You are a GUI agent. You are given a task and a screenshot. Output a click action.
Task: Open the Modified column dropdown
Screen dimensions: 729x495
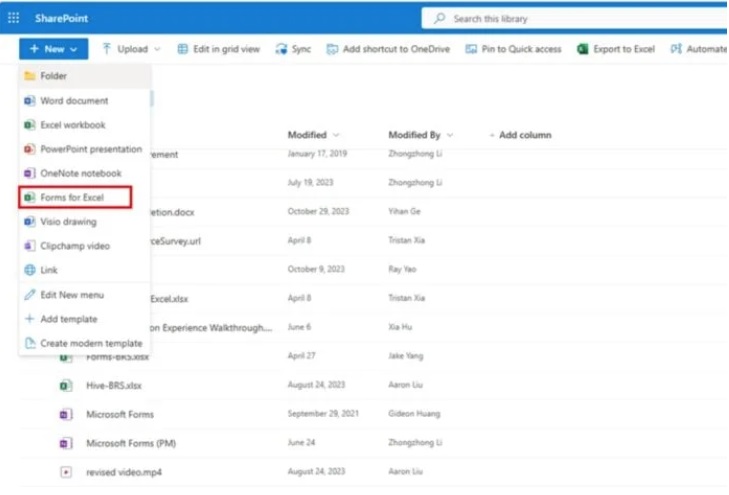(x=336, y=135)
